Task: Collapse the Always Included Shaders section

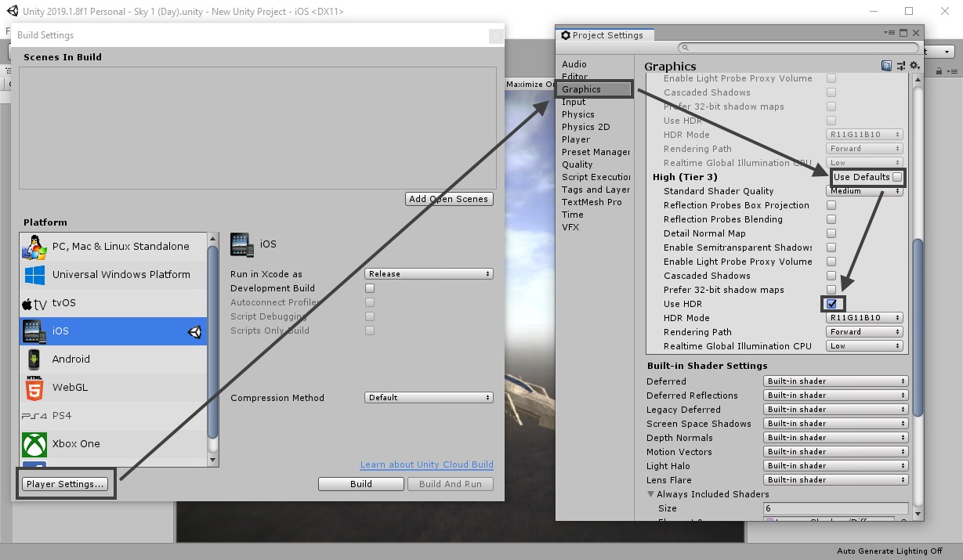Action: [x=650, y=494]
